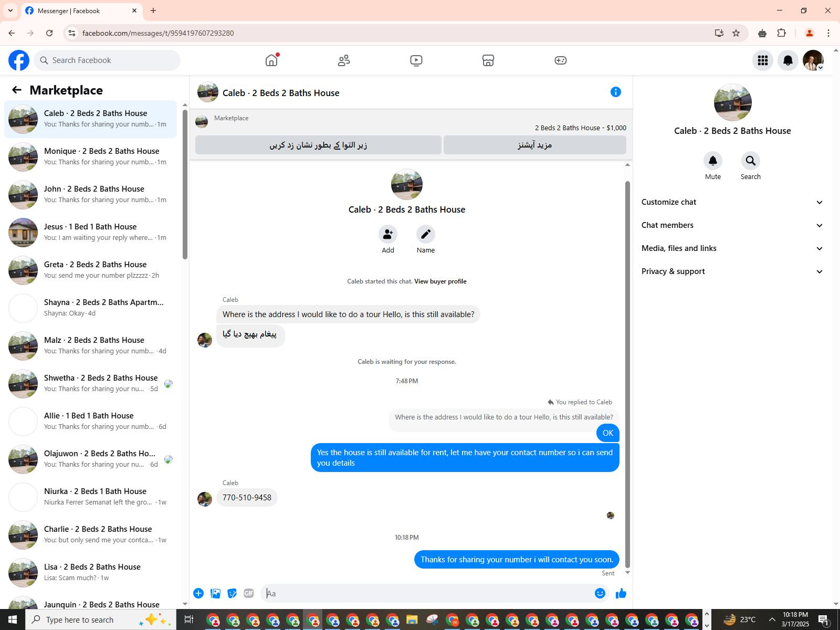Click the mark as pending Urdu button
840x630 pixels.
[x=318, y=145]
